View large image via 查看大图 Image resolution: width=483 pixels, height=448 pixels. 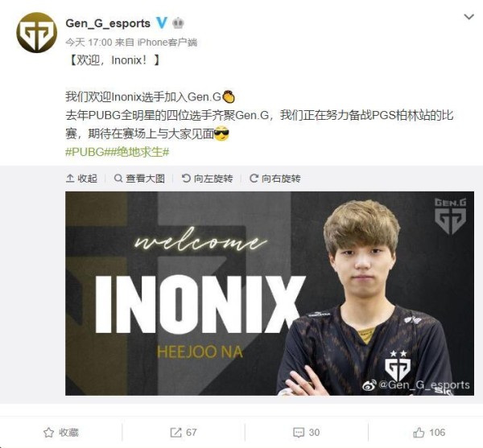click(139, 179)
